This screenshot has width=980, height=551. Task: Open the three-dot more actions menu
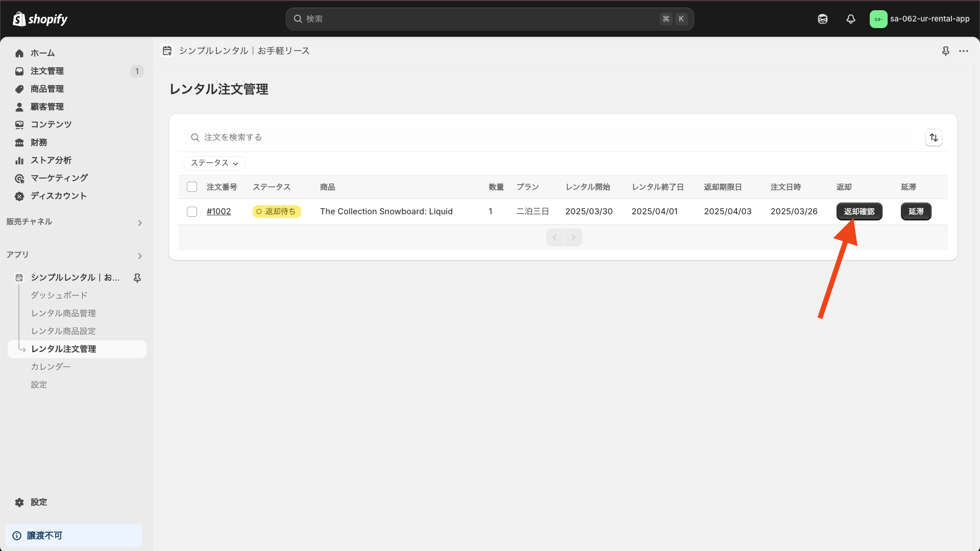(x=964, y=51)
